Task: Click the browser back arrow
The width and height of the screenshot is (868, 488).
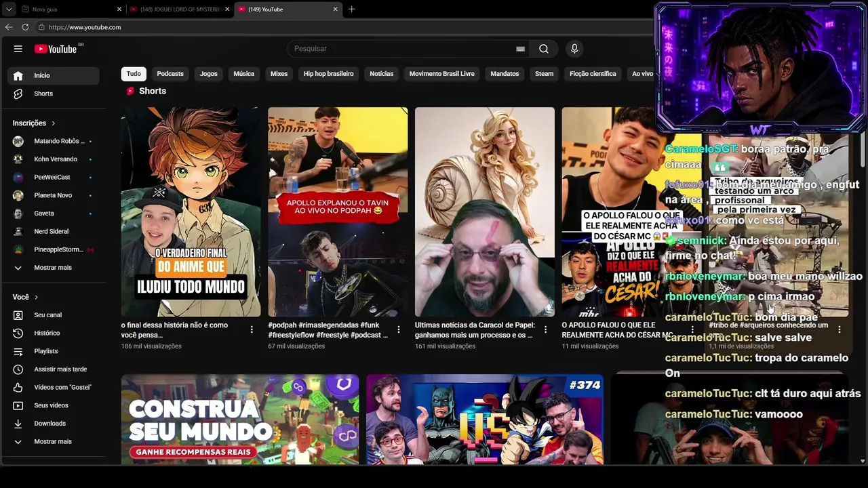Action: click(x=9, y=27)
